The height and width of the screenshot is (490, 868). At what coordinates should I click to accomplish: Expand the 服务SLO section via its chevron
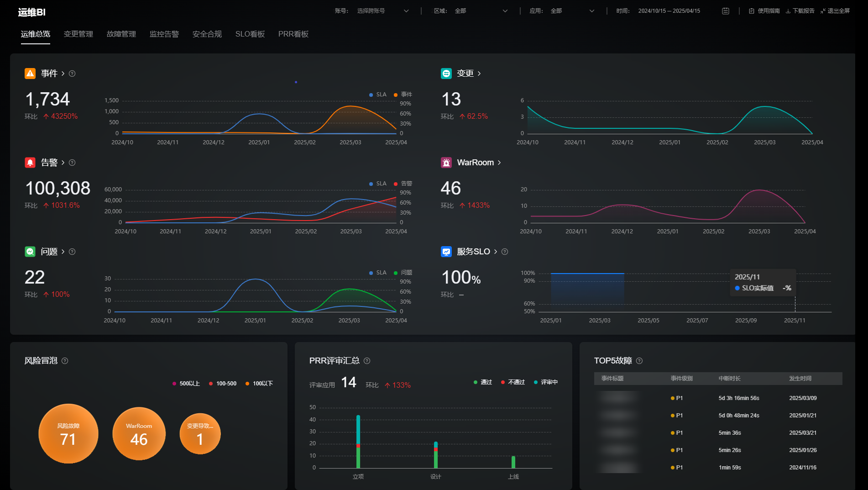(x=496, y=252)
